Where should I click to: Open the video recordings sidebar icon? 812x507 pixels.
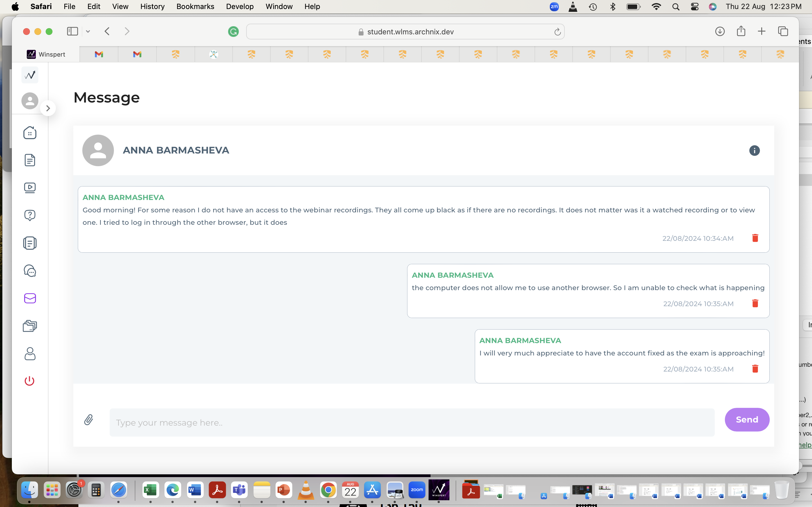(x=30, y=188)
